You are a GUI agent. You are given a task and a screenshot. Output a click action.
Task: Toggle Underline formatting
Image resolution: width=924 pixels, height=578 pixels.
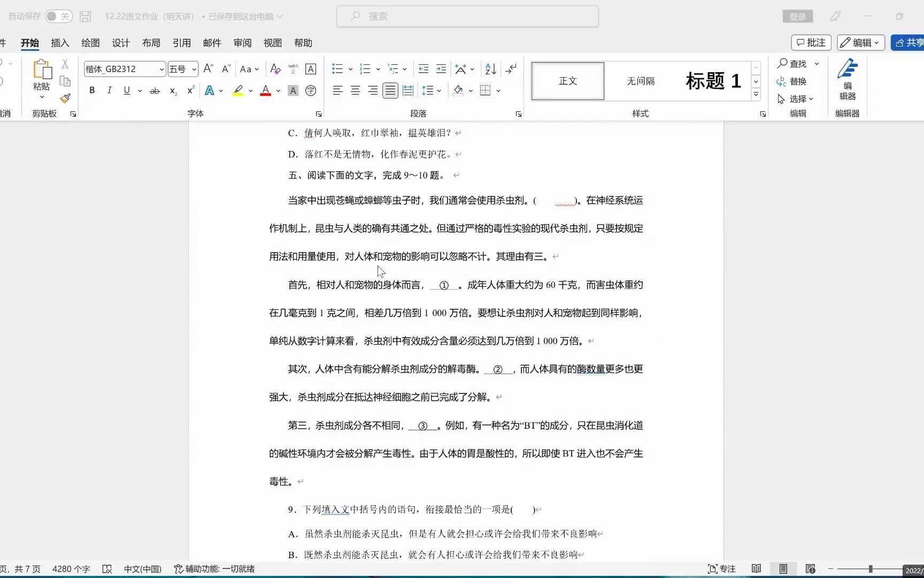[x=127, y=90]
